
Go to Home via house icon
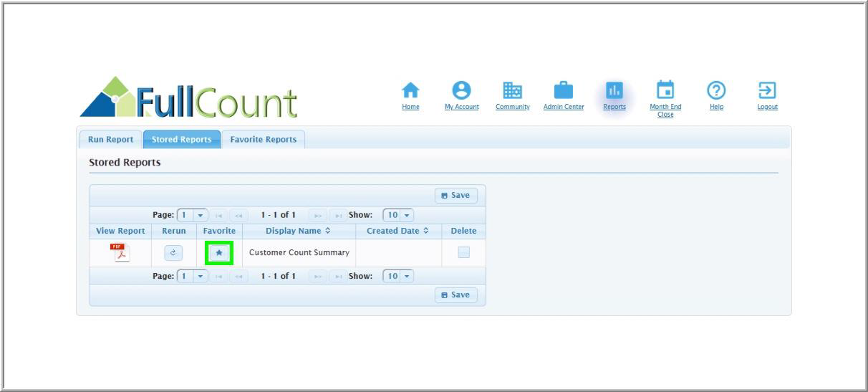(x=410, y=91)
